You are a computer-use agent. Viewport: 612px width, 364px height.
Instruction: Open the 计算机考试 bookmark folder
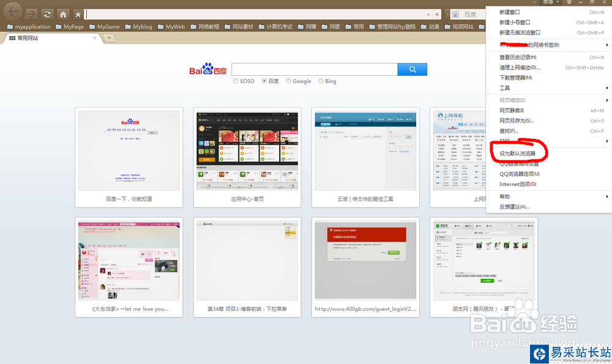pos(275,26)
